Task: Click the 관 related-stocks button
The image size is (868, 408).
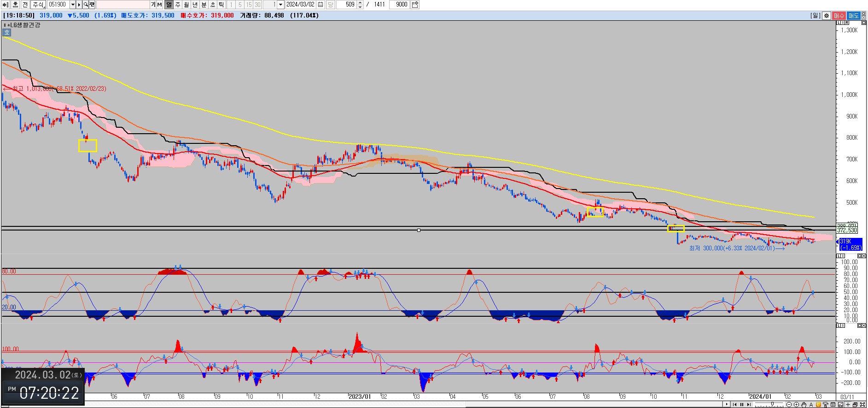Action: 92,5
